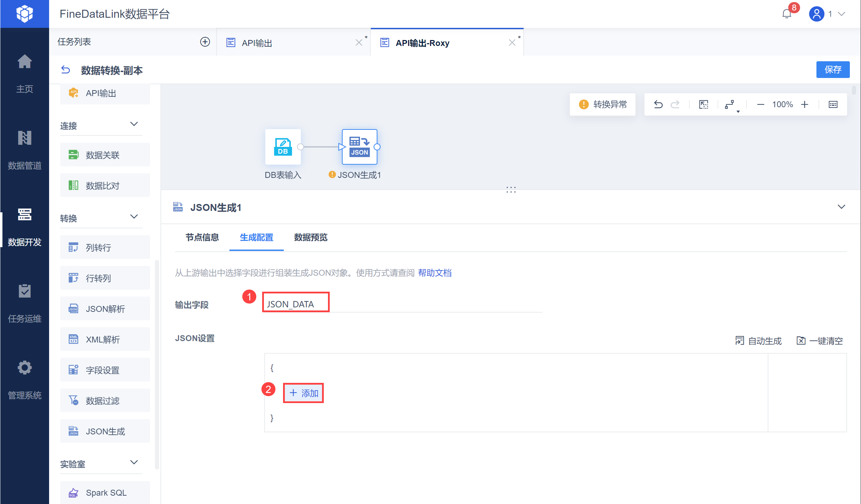Undo the last canvas action

[658, 104]
